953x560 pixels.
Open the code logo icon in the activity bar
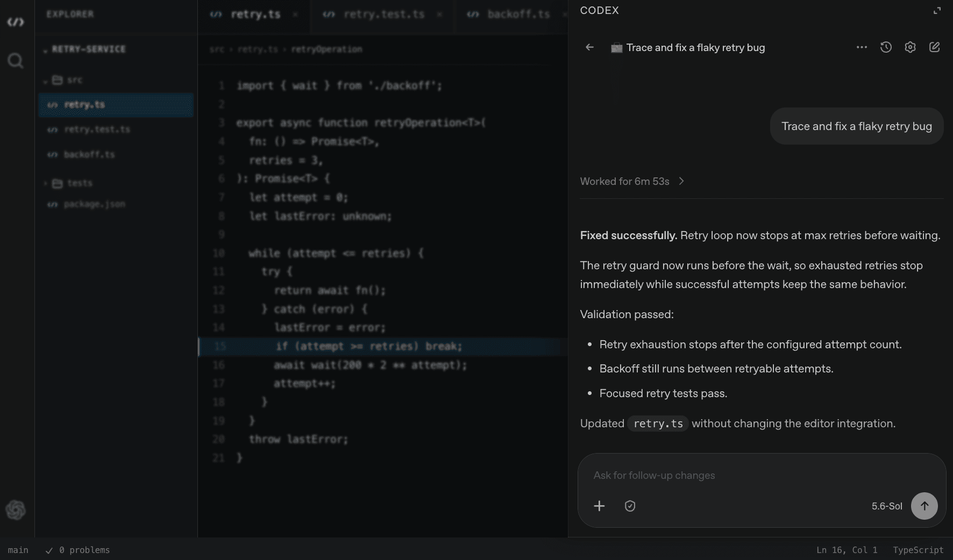click(x=16, y=22)
